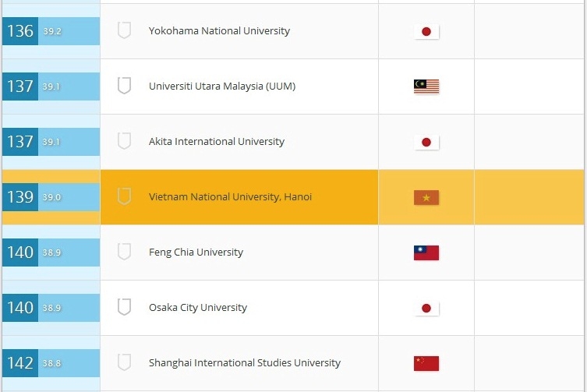The width and height of the screenshot is (587, 392).
Task: Toggle shortlist shield for Universiti Utara Malaysia
Action: pyautogui.click(x=124, y=86)
